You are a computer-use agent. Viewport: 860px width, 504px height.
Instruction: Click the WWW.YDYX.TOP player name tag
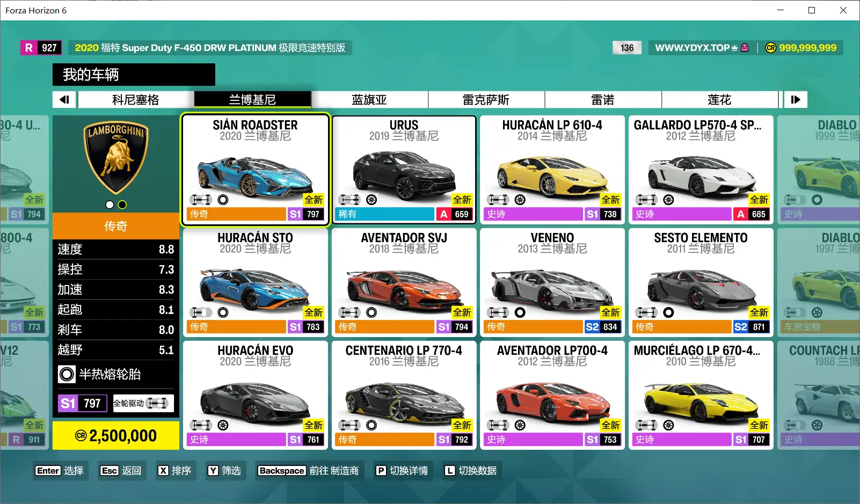pyautogui.click(x=702, y=48)
